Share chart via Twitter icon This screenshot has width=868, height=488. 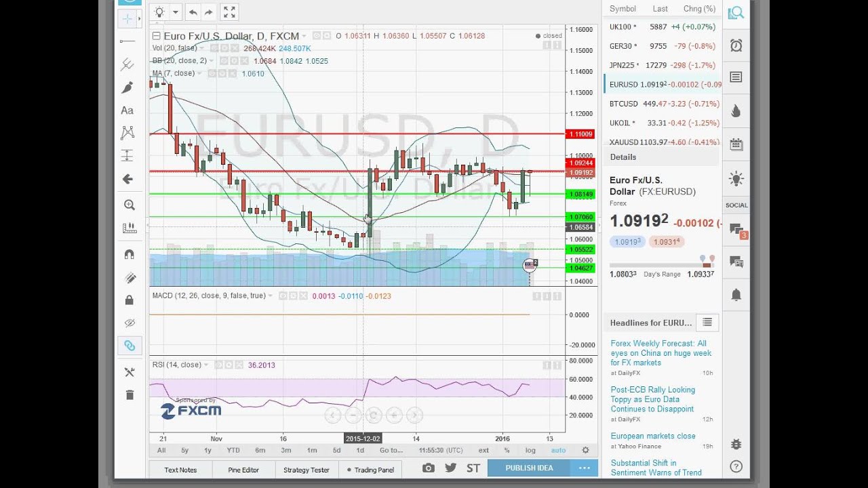tap(450, 468)
